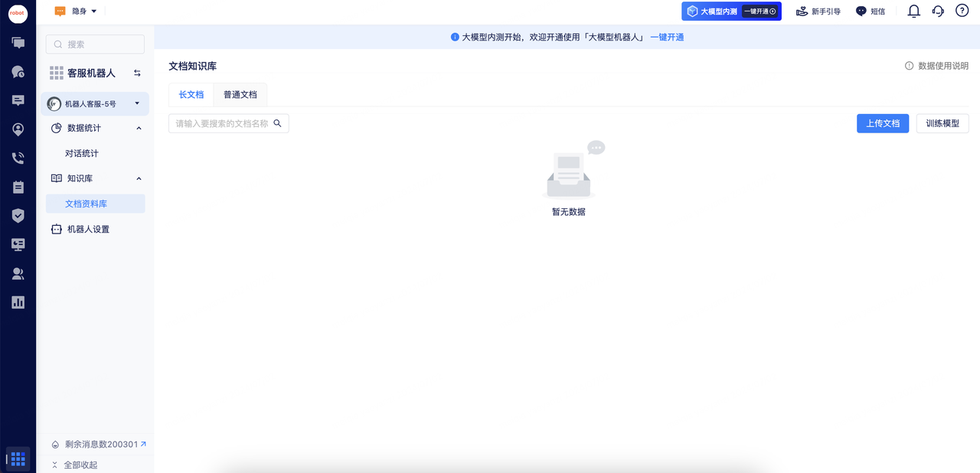Image resolution: width=980 pixels, height=473 pixels.
Task: Click the 客服机器人 grid icon
Action: click(x=56, y=73)
